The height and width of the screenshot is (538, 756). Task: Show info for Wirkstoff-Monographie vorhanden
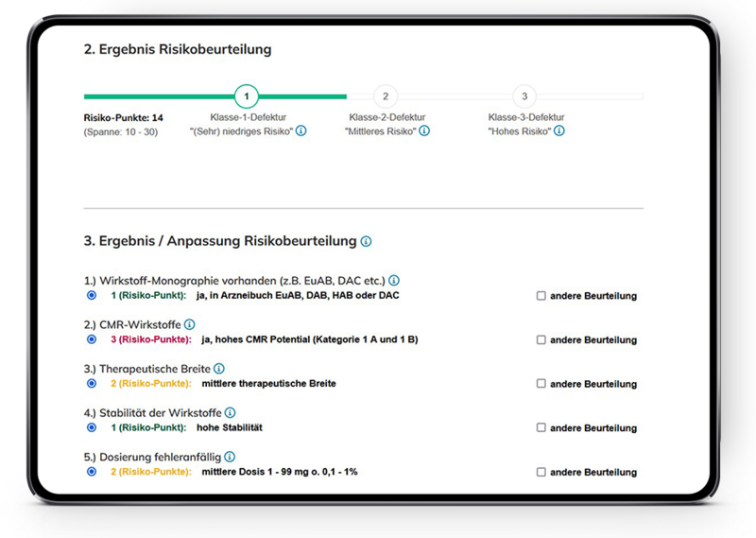pos(394,281)
